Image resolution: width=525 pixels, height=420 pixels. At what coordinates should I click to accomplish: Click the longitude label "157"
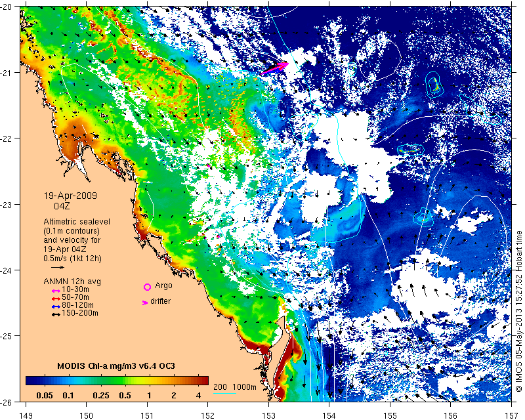point(512,415)
